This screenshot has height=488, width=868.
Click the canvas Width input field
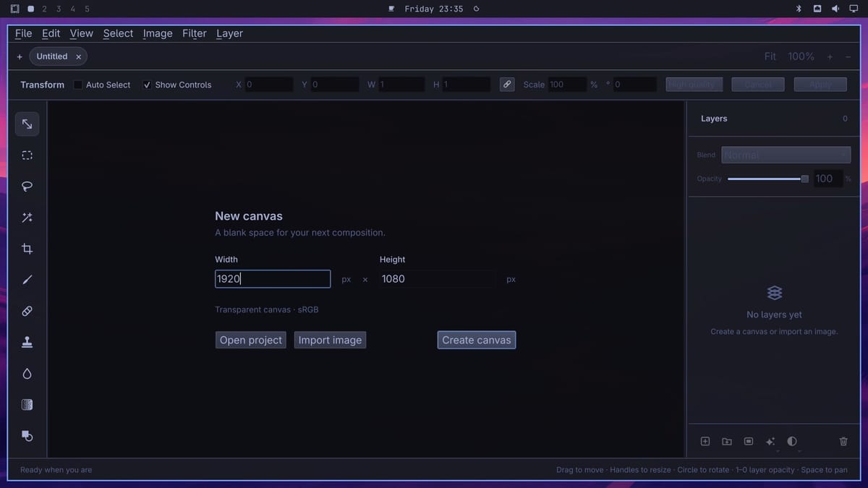point(273,279)
